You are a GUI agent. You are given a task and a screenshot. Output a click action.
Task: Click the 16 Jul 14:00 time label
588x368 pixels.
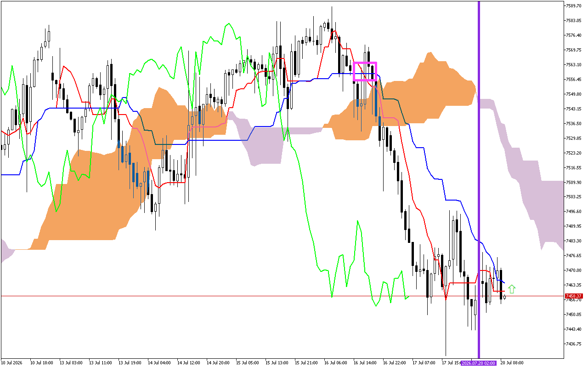point(365,363)
